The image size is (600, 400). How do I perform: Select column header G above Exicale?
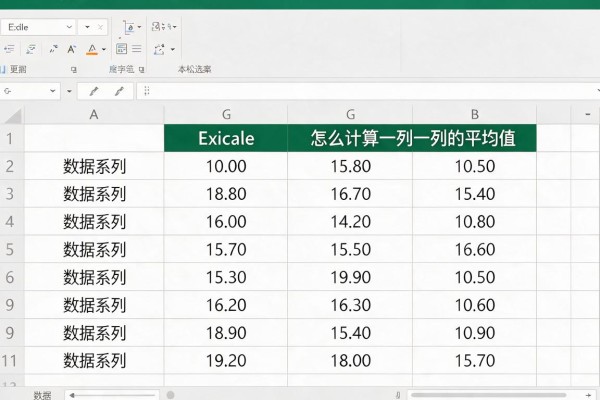tap(226, 114)
